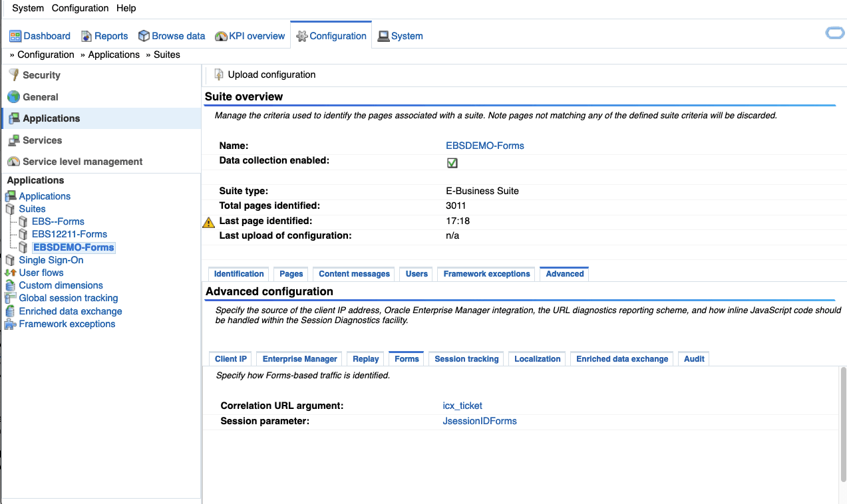Viewport: 847px width, 504px height.
Task: Open the Localization sub-tab
Action: tap(538, 359)
